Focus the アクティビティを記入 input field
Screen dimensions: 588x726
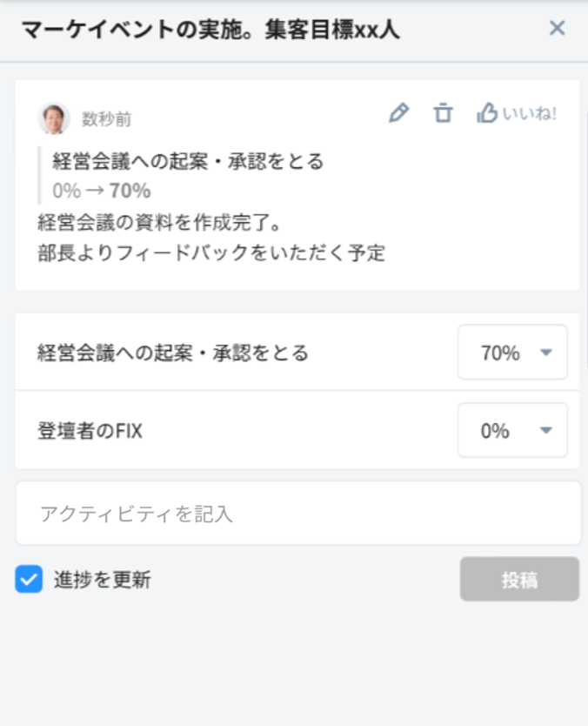297,514
